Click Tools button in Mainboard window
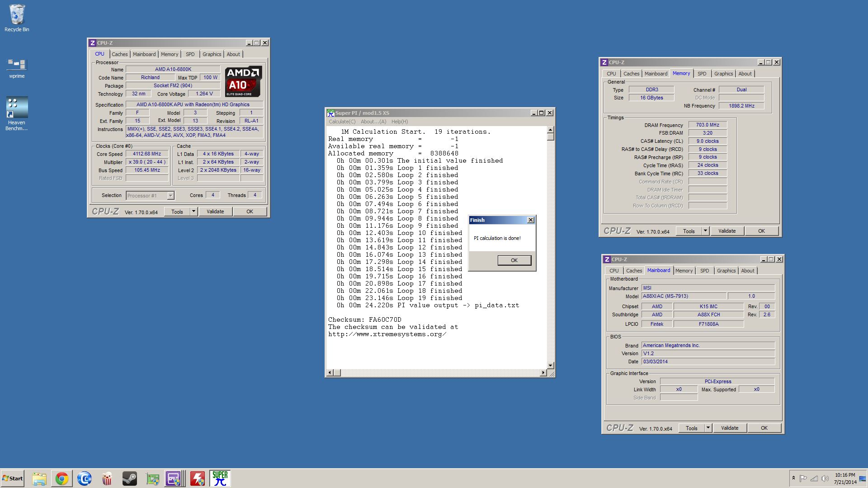The image size is (868, 488). click(x=692, y=428)
